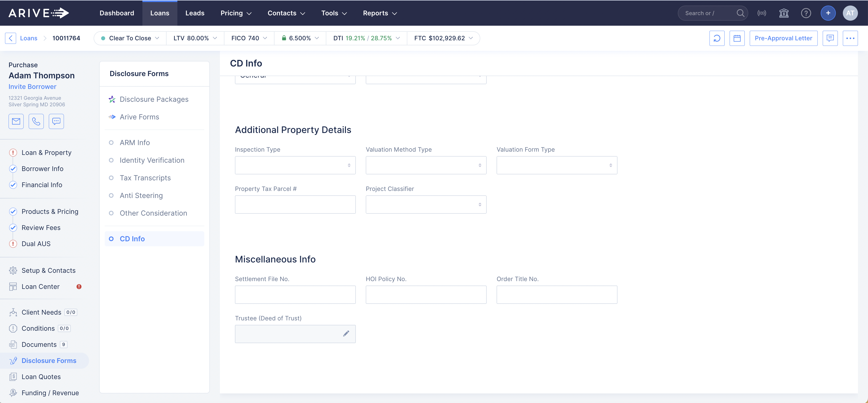The image size is (868, 403).
Task: Open the help question mark icon
Action: [806, 13]
